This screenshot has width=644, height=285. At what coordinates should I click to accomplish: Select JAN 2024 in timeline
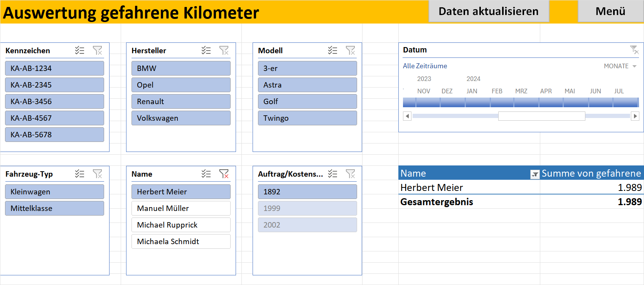(x=477, y=102)
